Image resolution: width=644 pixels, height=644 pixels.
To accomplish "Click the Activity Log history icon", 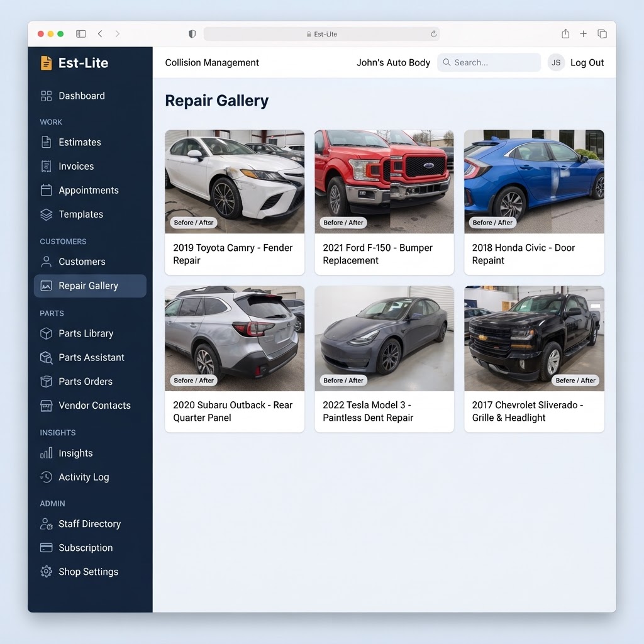I will [x=46, y=477].
